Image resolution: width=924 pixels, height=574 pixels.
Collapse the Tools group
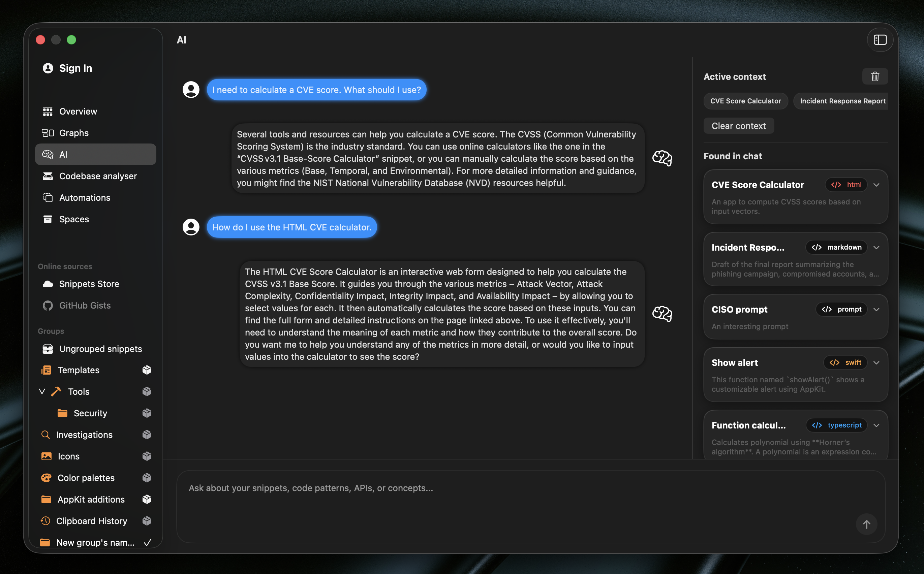[42, 391]
